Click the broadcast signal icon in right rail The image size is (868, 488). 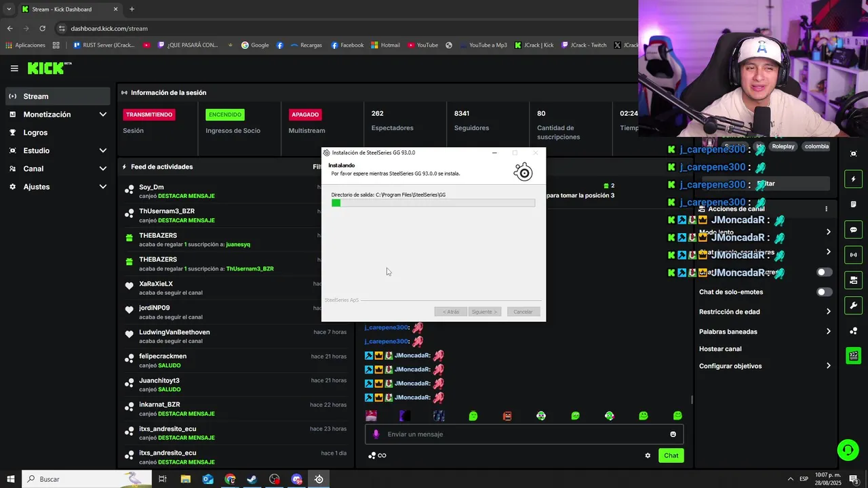click(853, 255)
